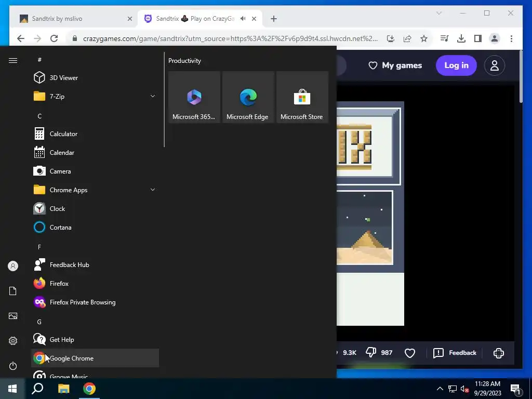The image size is (532, 399).
Task: Open the Microsoft Store tile
Action: [302, 97]
